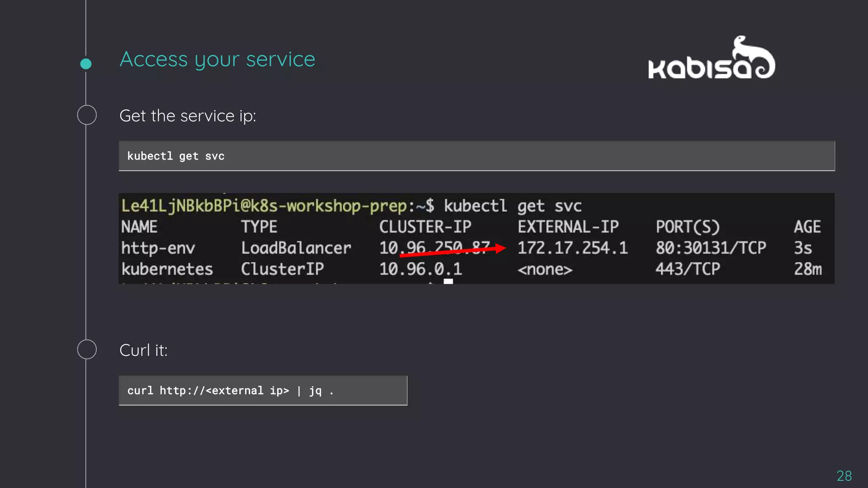Click the 'Curl it:' text

[143, 350]
